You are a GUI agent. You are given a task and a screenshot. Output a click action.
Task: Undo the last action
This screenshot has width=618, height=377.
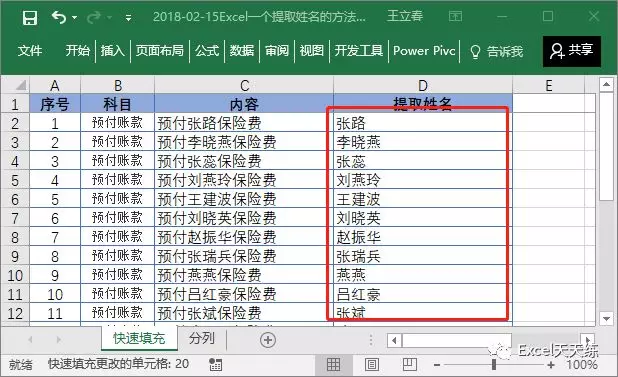tap(59, 17)
